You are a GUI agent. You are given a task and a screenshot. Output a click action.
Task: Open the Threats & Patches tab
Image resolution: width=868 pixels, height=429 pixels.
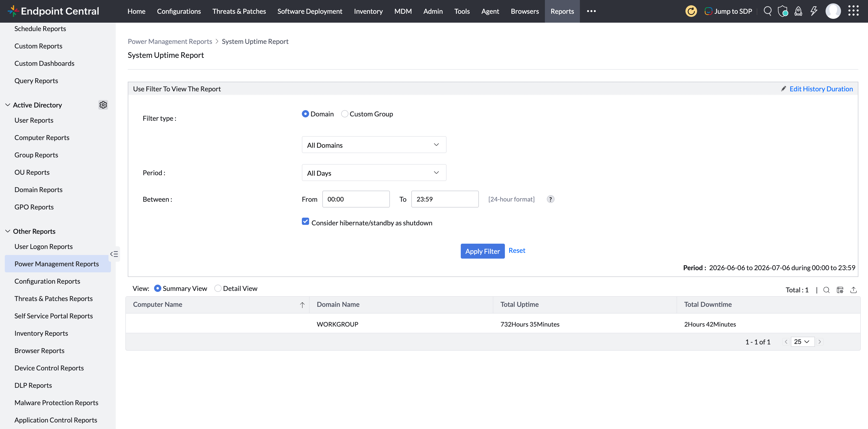point(239,11)
